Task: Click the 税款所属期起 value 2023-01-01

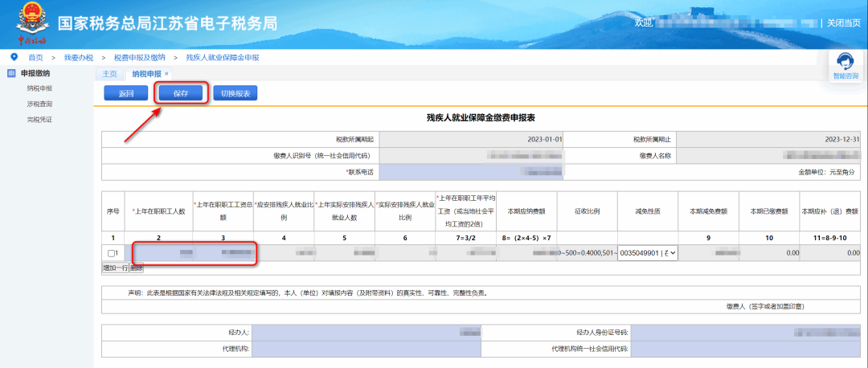Action: tap(545, 140)
